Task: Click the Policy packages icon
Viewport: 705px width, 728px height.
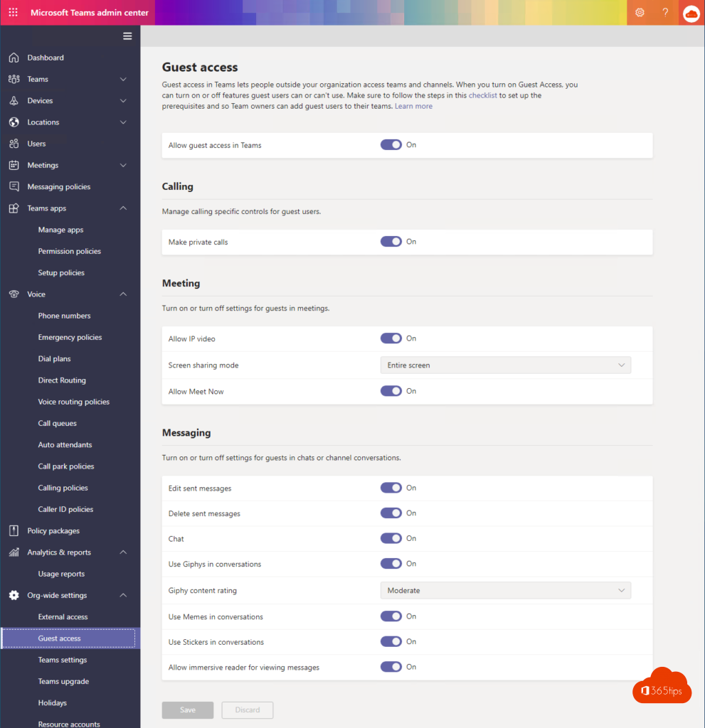Action: click(x=14, y=530)
